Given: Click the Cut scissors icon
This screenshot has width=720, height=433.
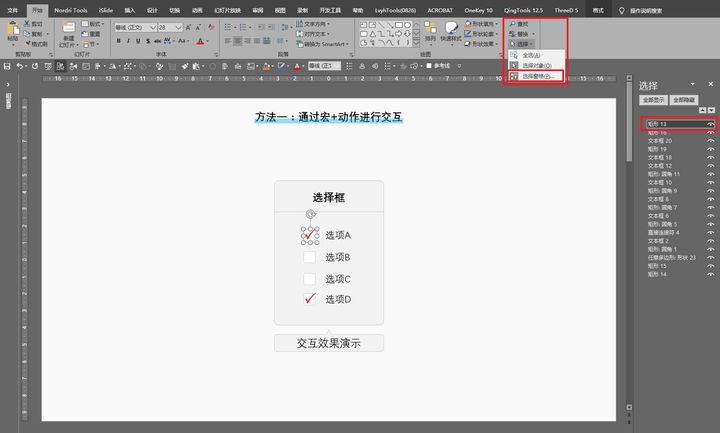Looking at the screenshot, I should coord(27,23).
